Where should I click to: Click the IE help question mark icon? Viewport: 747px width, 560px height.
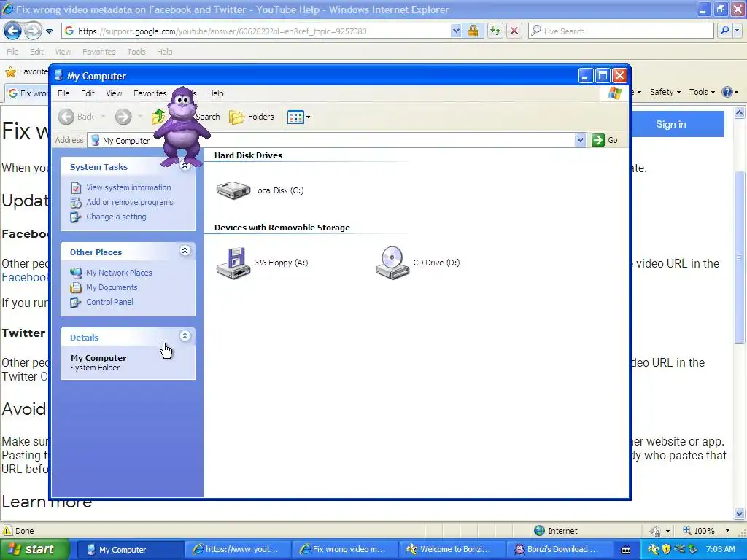point(727,92)
